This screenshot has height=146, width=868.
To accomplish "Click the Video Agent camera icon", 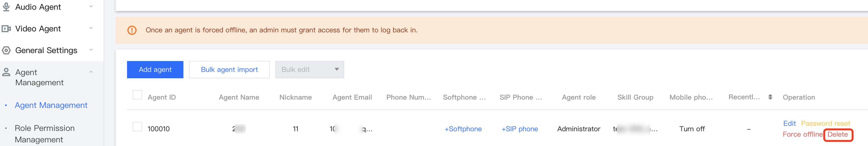I will 6,29.
